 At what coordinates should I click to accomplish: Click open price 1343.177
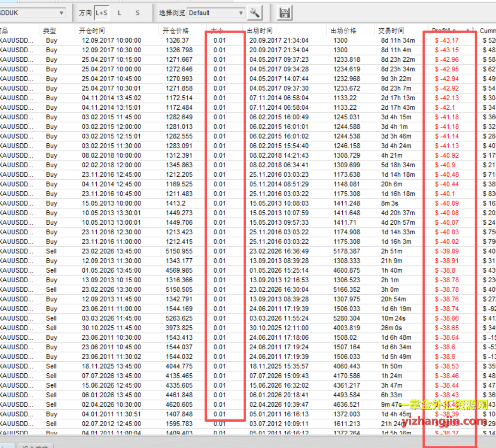pyautogui.click(x=179, y=261)
